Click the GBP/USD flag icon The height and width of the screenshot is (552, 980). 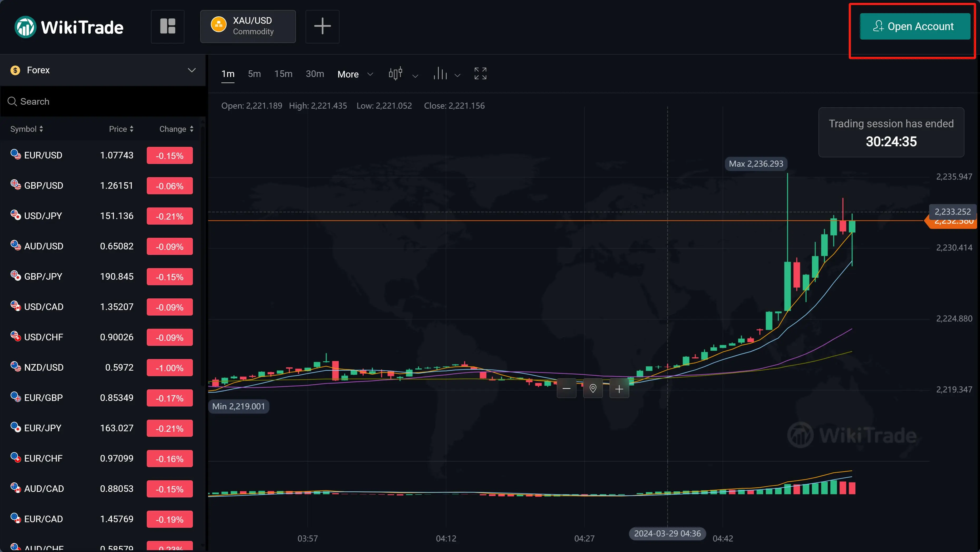16,185
